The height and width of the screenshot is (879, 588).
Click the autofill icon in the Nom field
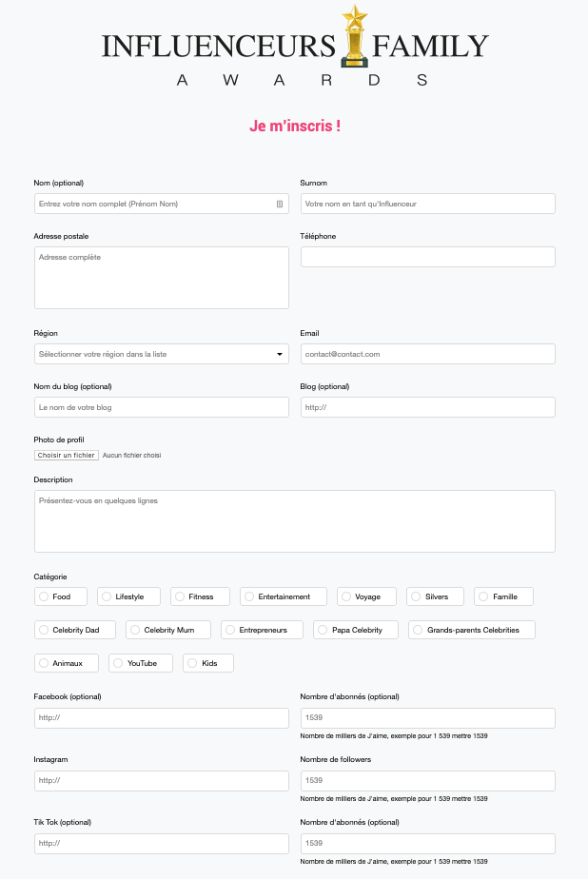click(280, 204)
